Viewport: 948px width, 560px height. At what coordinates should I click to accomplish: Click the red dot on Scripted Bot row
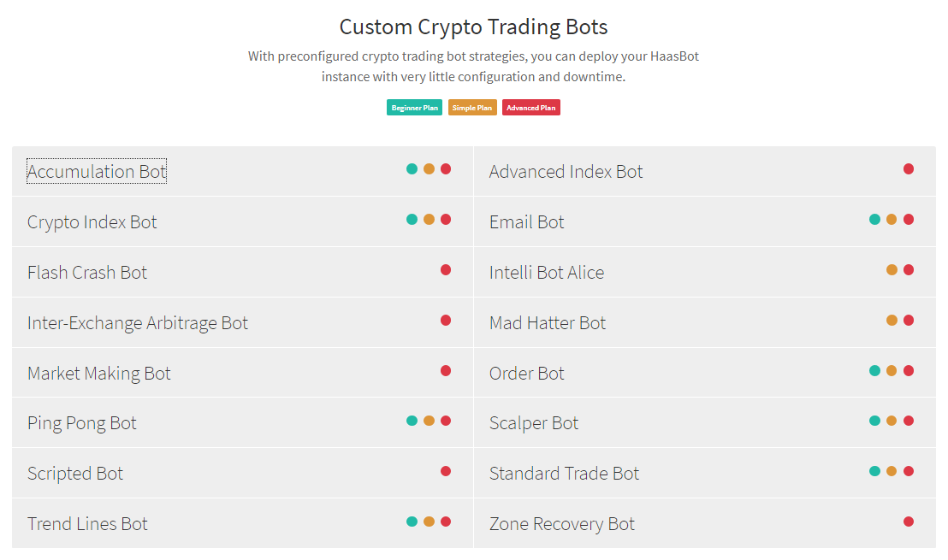point(446,471)
